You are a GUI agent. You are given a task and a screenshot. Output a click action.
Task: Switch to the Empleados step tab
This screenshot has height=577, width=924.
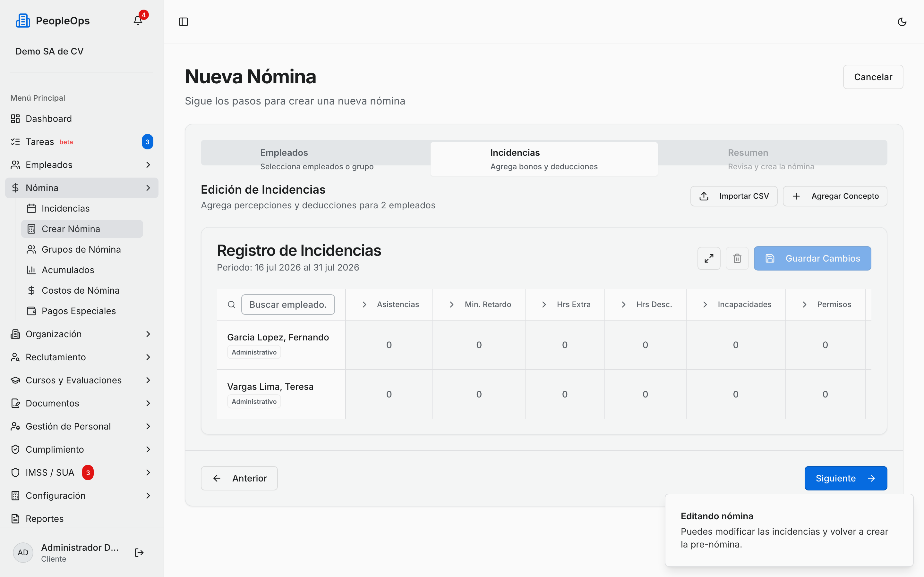coord(316,159)
